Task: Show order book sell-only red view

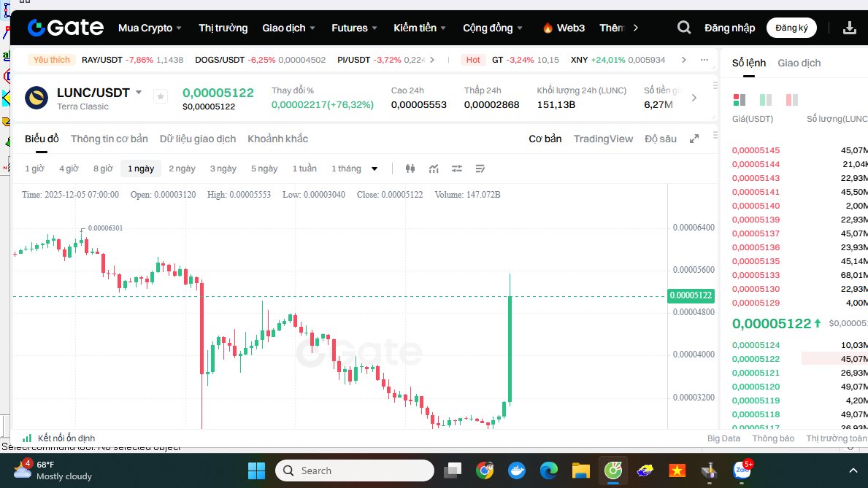Action: pos(792,100)
